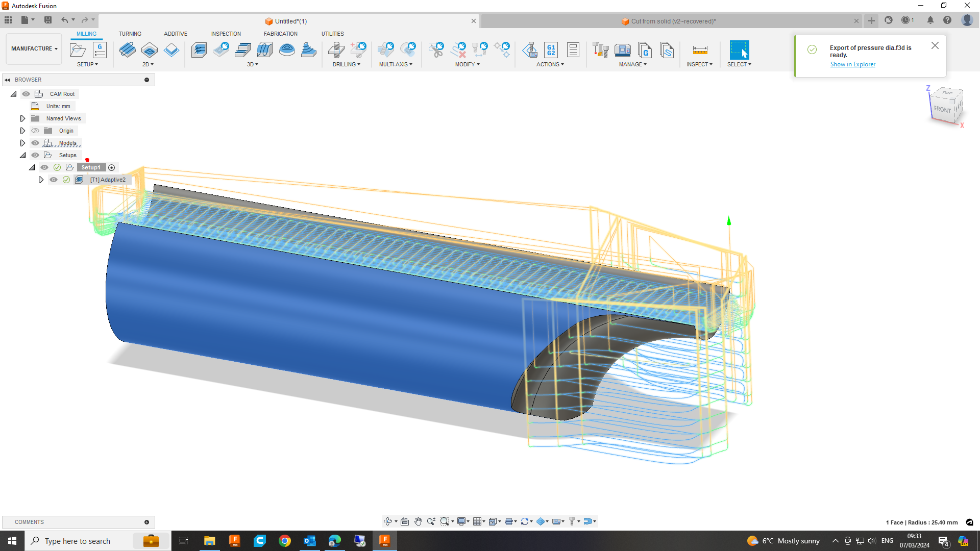Viewport: 980px width, 551px height.
Task: Open the DRILLING dropdown menu label
Action: coord(346,64)
